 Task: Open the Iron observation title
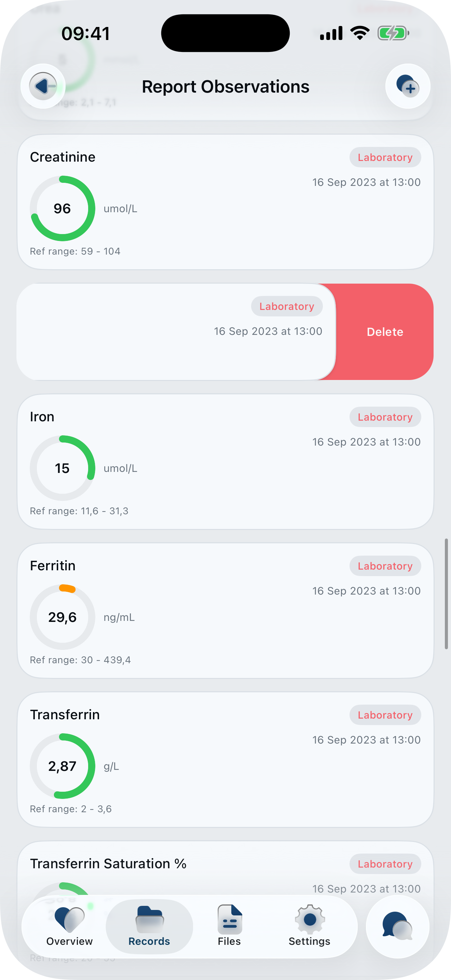tap(42, 417)
